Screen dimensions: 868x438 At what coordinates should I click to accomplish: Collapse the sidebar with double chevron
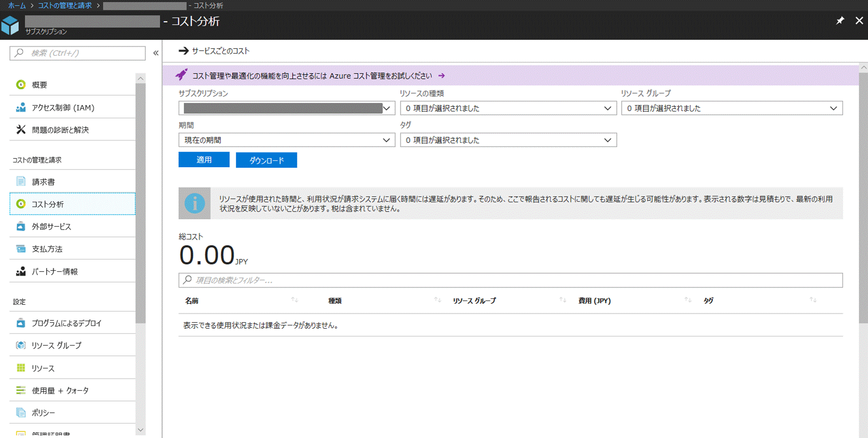pyautogui.click(x=156, y=53)
